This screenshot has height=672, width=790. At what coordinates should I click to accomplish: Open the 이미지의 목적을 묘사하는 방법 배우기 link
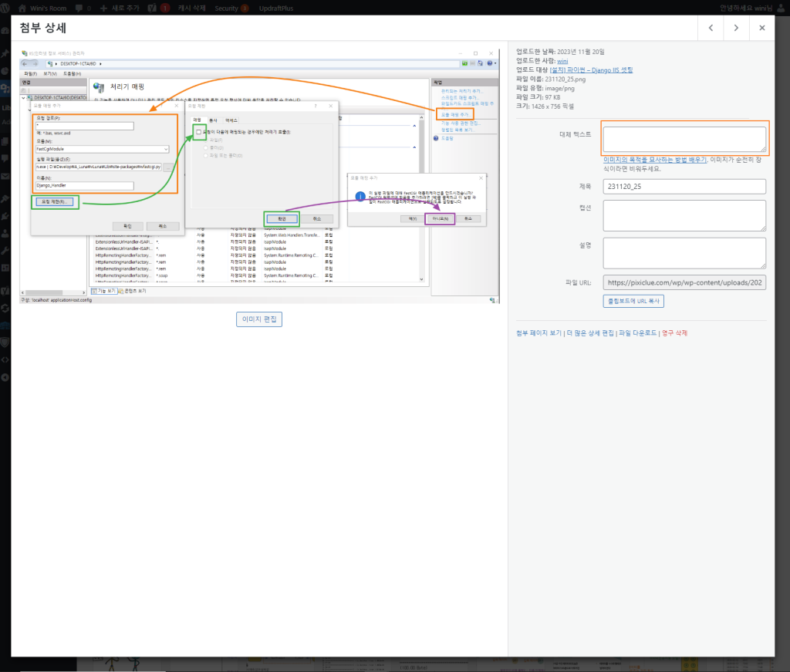pos(655,160)
